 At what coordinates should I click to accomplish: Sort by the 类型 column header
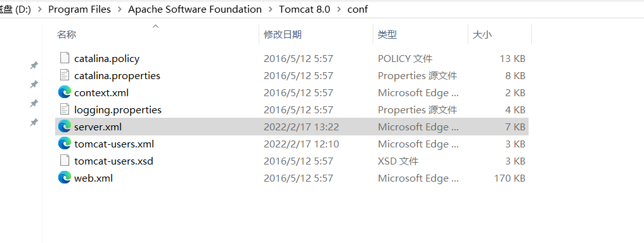(x=387, y=34)
